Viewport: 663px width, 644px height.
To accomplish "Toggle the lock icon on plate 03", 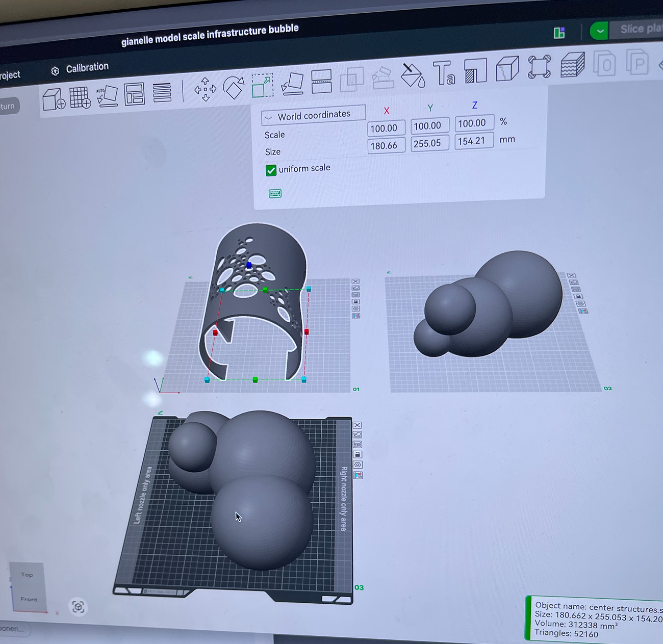I will (x=358, y=454).
